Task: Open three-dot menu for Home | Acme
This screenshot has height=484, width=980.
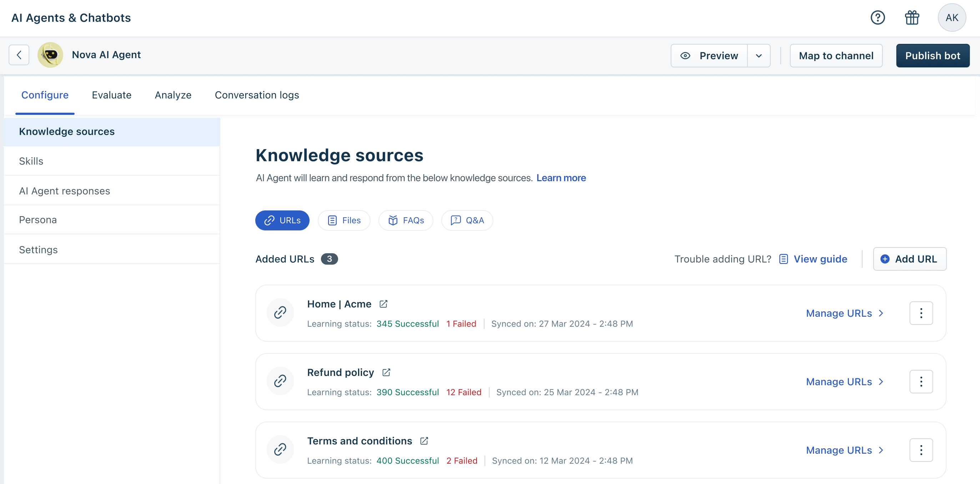Action: click(921, 313)
